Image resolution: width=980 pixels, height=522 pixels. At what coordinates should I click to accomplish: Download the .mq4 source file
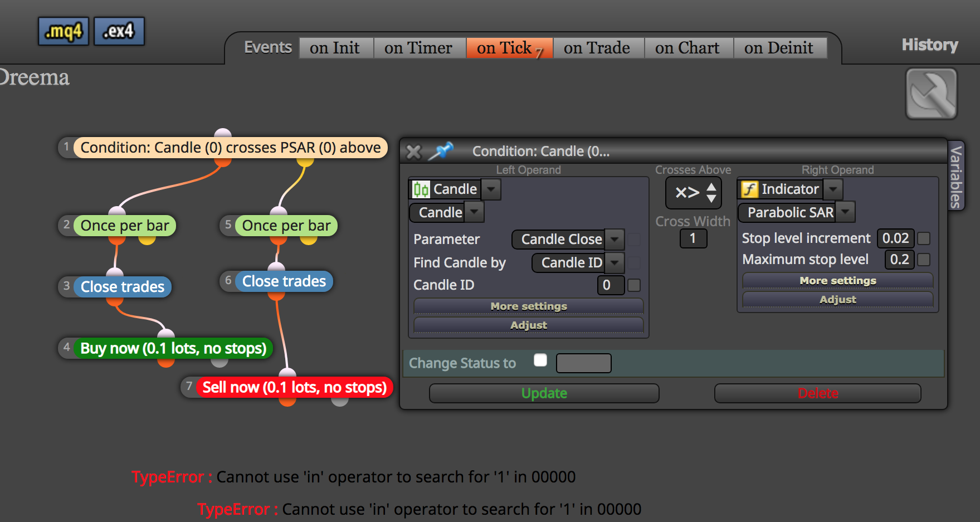[64, 31]
